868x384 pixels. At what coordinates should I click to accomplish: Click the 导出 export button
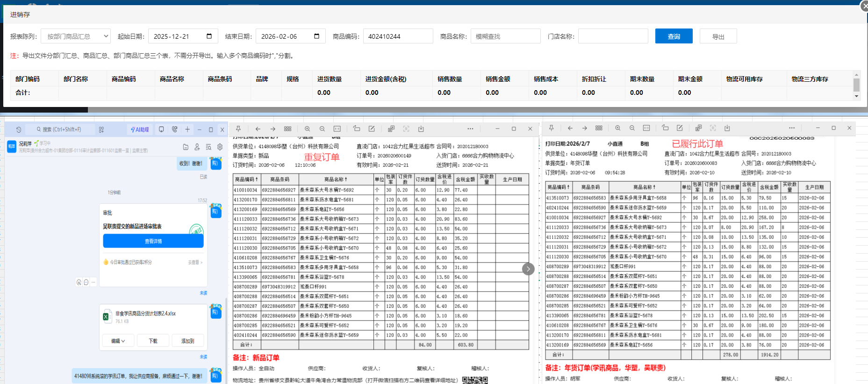pyautogui.click(x=718, y=36)
